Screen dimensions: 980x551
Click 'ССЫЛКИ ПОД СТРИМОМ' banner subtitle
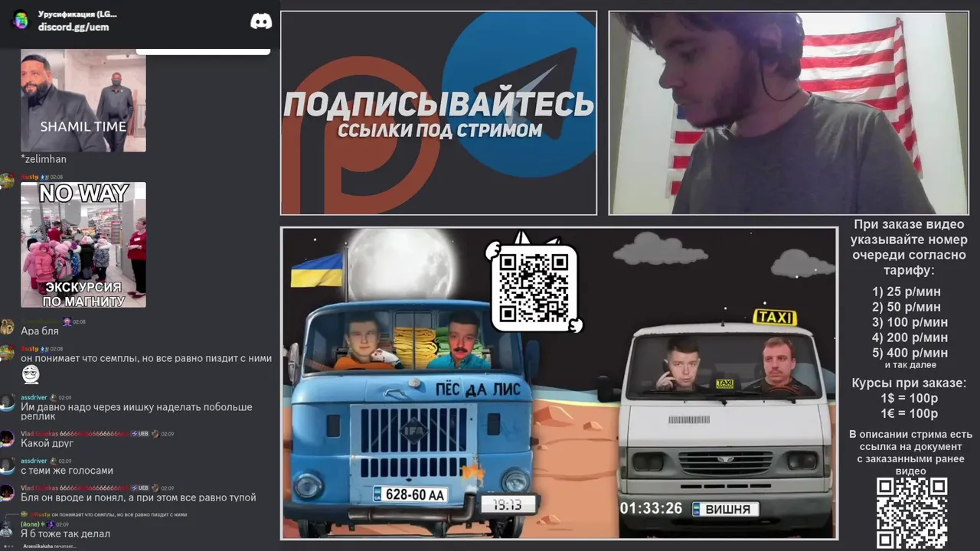point(439,130)
